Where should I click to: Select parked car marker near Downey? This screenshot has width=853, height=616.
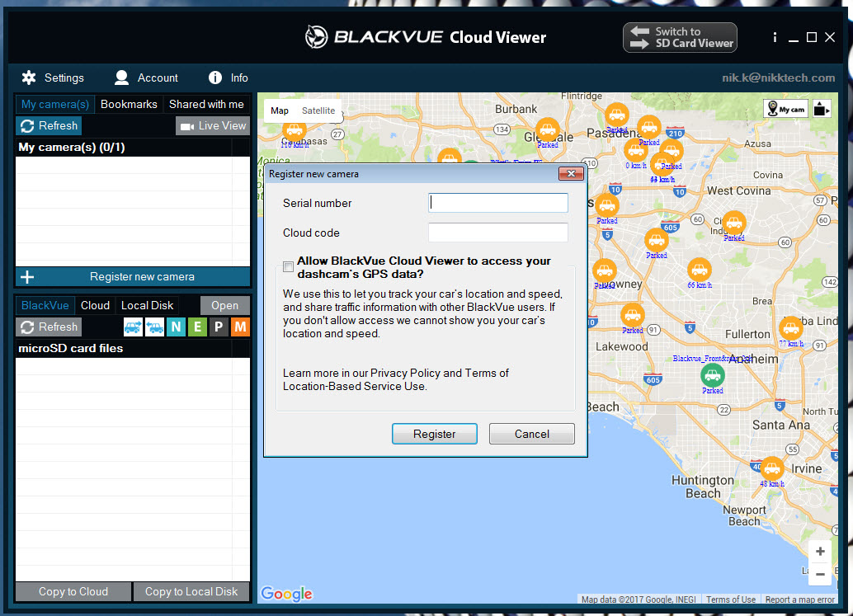click(x=604, y=270)
